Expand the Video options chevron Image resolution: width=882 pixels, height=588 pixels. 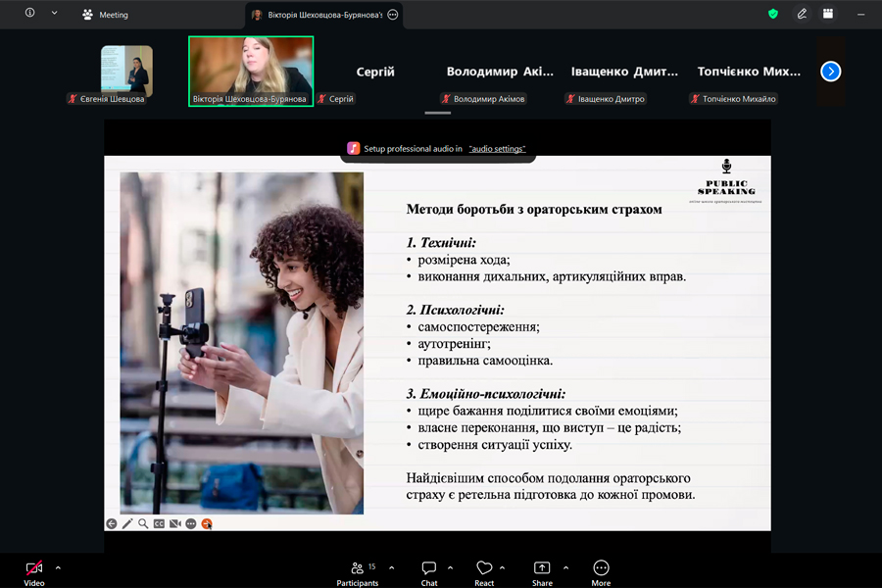[x=58, y=567]
